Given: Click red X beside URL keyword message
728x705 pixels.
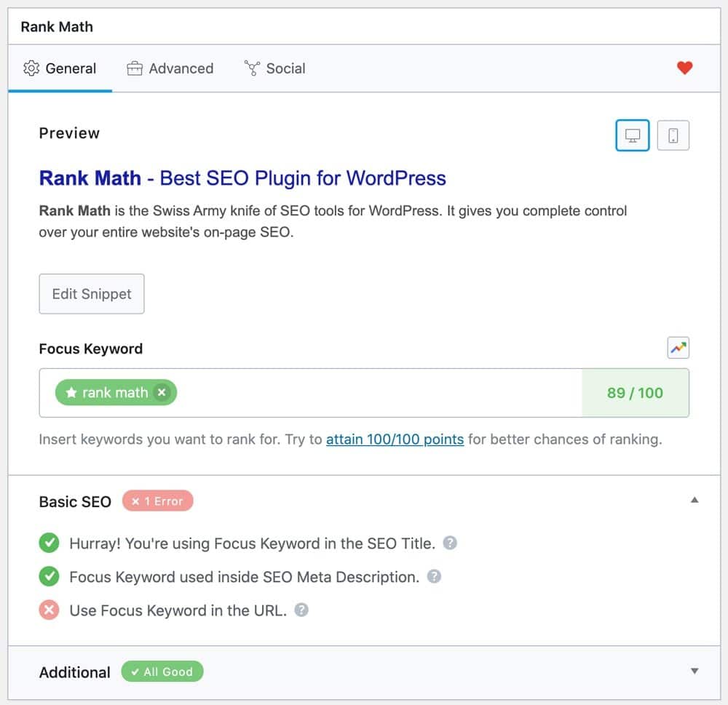Looking at the screenshot, I should pos(49,610).
